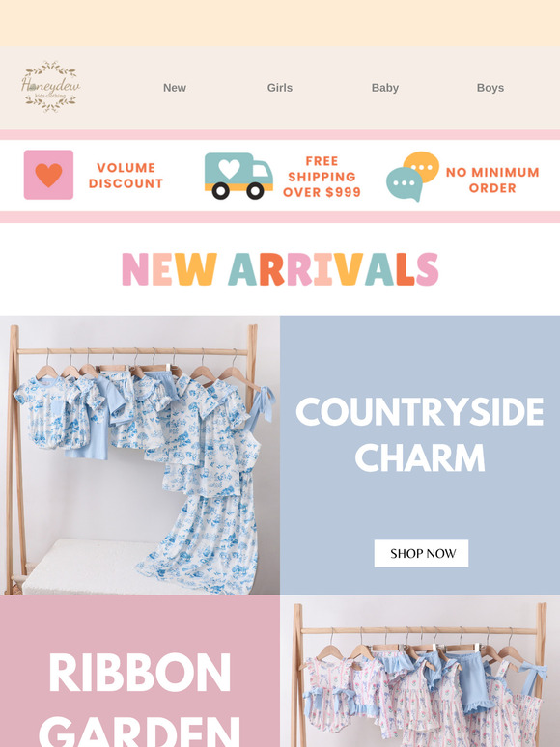Screen dimensions: 560x747
Task: Click the pink heart icon
Action: (48, 175)
